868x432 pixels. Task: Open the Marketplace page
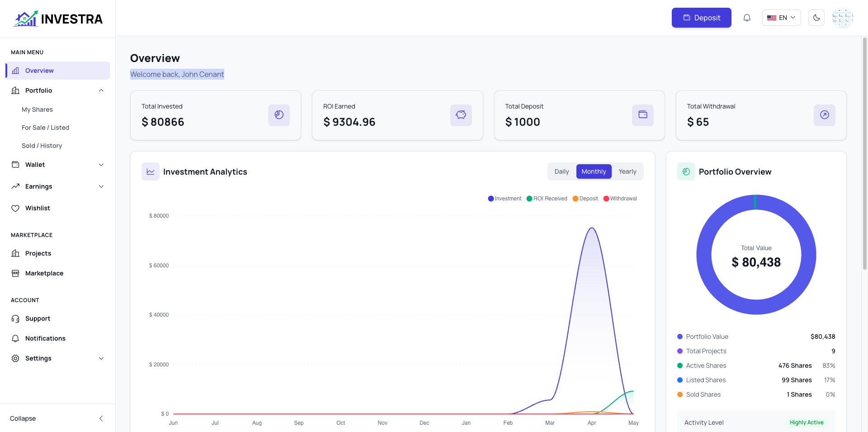(x=57, y=273)
